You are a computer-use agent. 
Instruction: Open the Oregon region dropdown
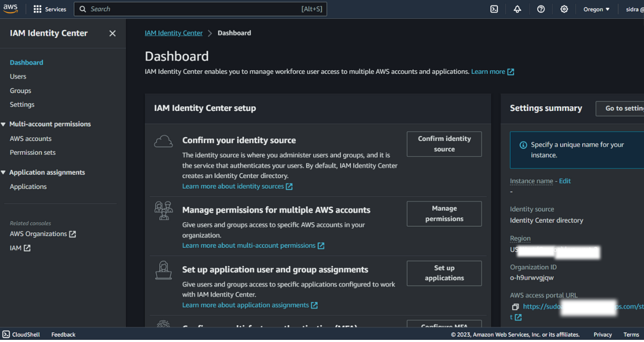(597, 9)
